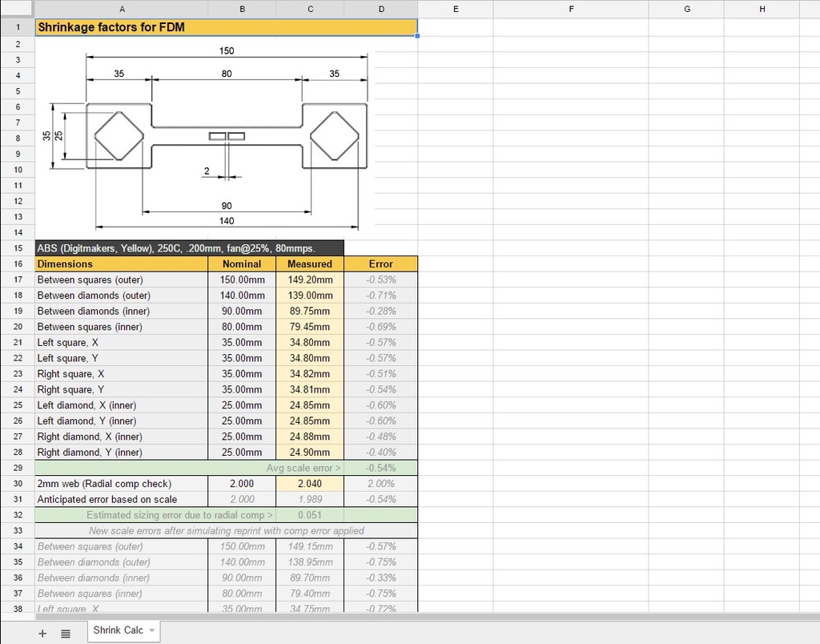Click the 0.051 radial comp error cell
This screenshot has height=644, width=820.
(x=310, y=515)
